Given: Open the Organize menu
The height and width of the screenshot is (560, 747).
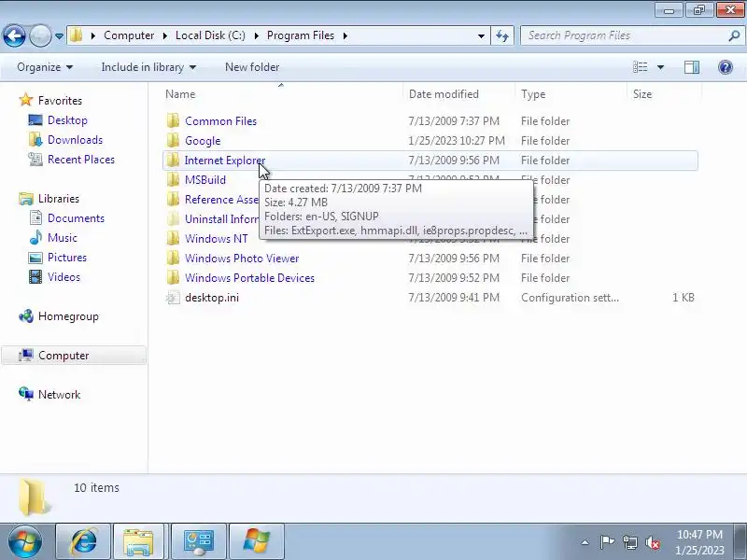Looking at the screenshot, I should [45, 67].
